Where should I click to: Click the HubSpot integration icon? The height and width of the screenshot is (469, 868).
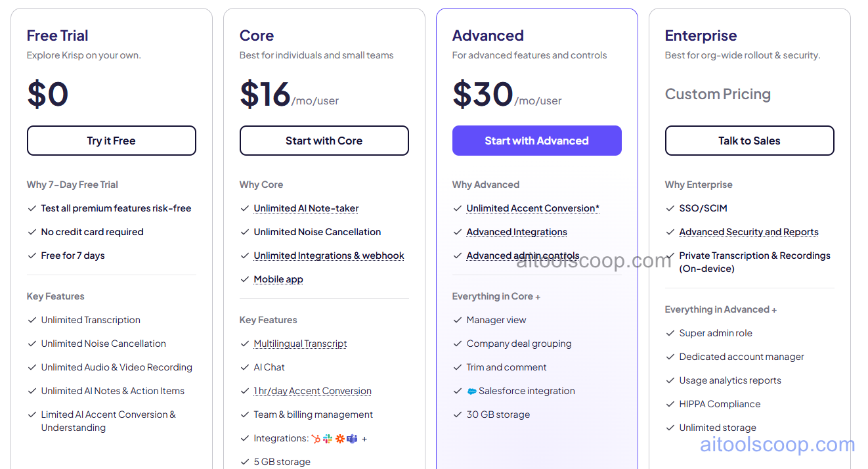316,438
